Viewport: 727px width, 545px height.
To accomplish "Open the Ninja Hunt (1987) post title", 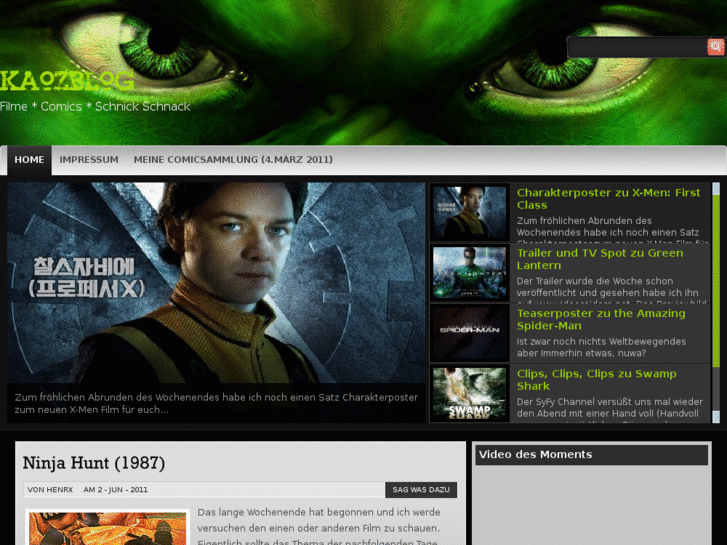I will click(x=94, y=463).
